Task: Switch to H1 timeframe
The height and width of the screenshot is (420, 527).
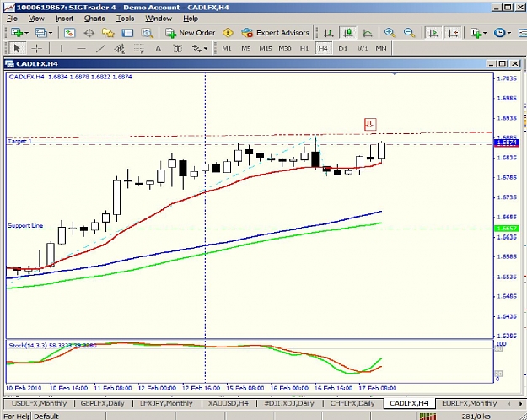Action: (304, 48)
